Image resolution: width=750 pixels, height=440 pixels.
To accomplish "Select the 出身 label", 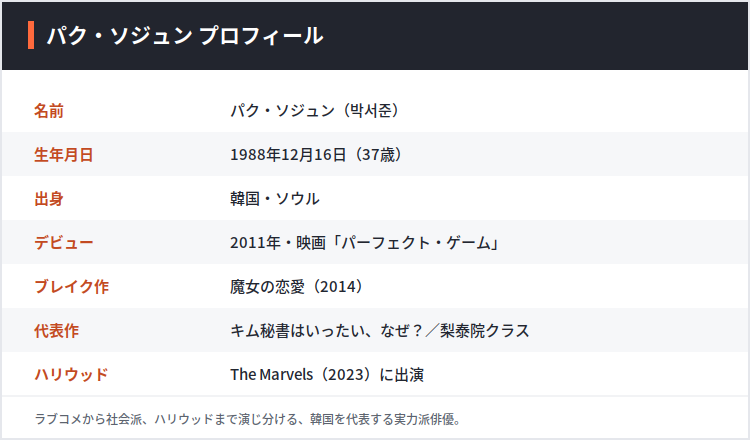I will pyautogui.click(x=49, y=198).
